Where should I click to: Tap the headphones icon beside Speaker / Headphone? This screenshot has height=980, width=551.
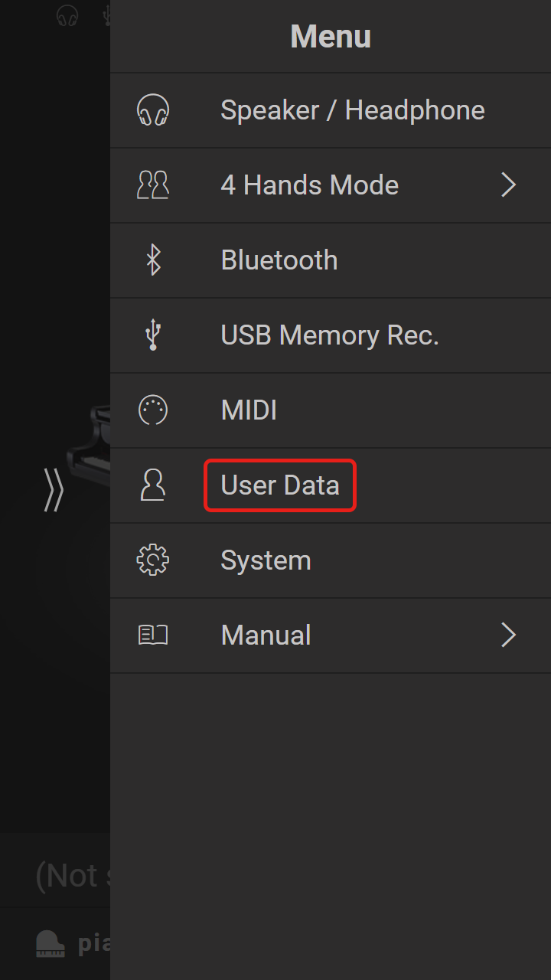[x=153, y=110]
